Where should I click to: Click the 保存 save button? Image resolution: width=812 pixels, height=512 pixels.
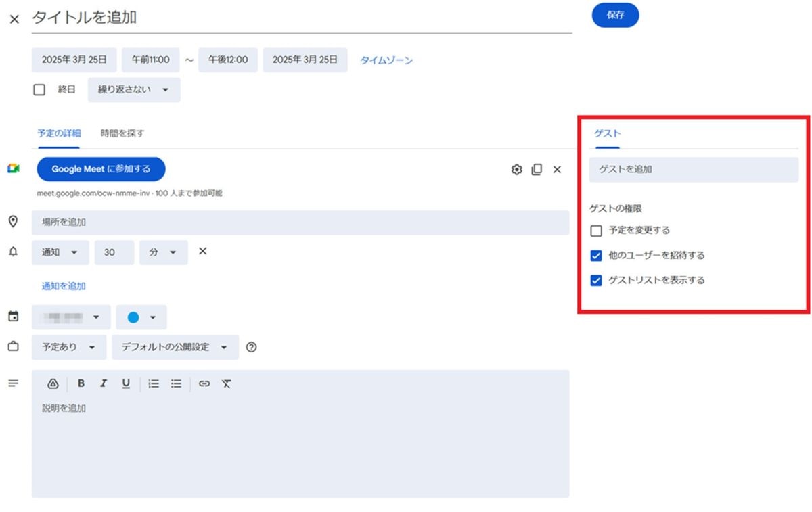615,15
